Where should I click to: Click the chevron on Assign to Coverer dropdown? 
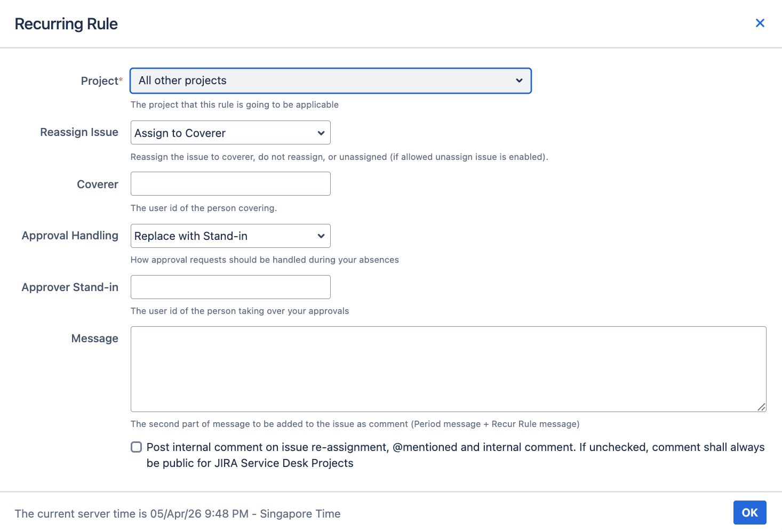[x=321, y=132]
